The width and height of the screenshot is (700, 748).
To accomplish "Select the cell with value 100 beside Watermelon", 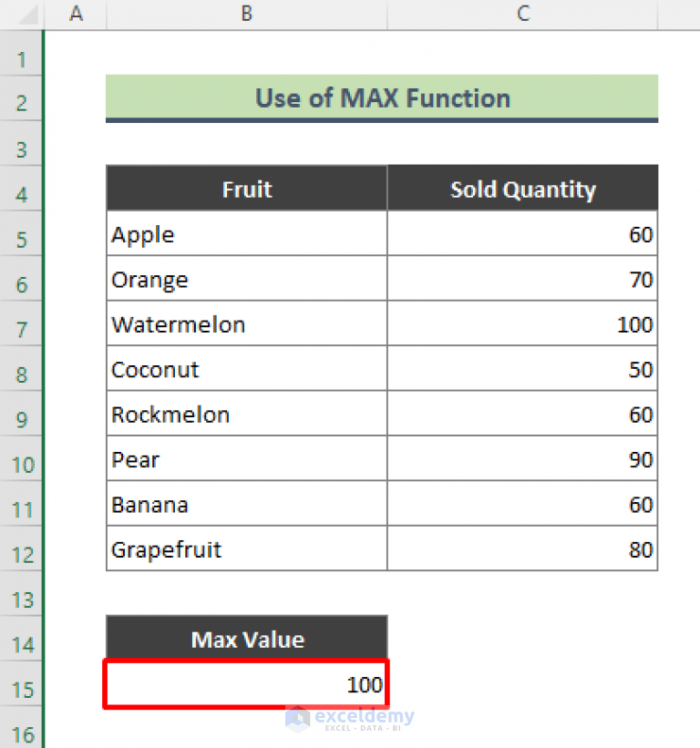I will pyautogui.click(x=522, y=324).
